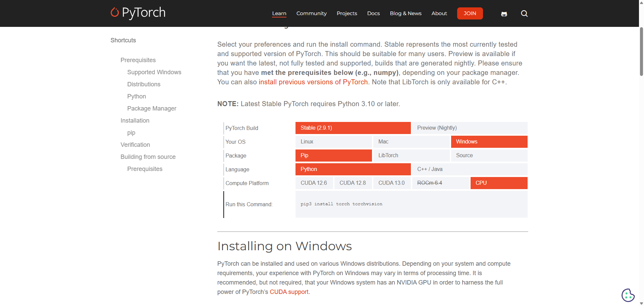Select C++ / Java language
Image resolution: width=644 pixels, height=306 pixels.
point(470,169)
